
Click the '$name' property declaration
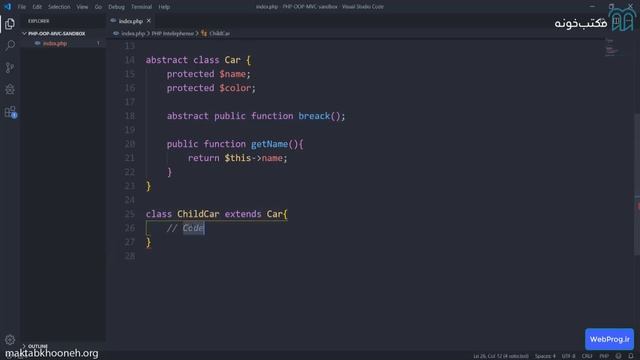point(232,74)
